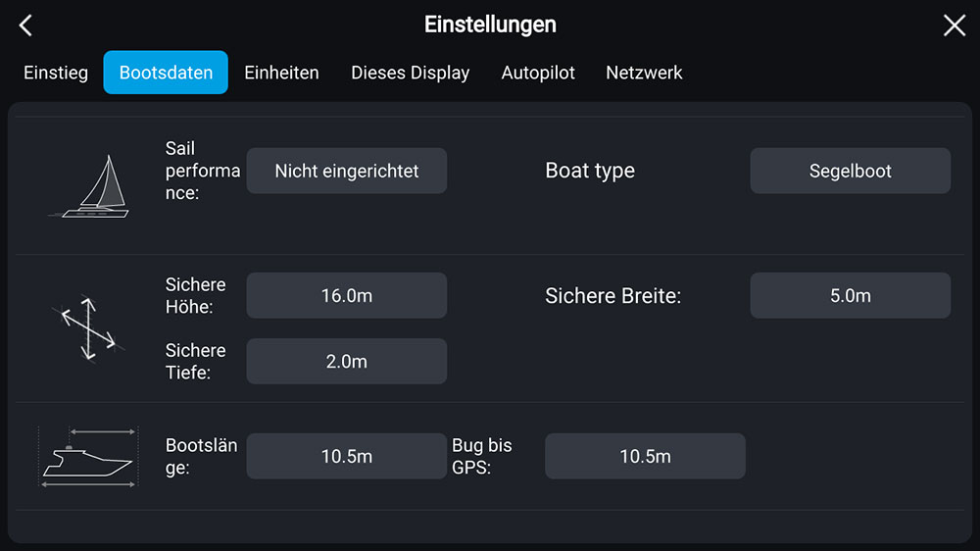Edit the Bootslänge 10.5m field
This screenshot has width=980, height=551.
(347, 456)
